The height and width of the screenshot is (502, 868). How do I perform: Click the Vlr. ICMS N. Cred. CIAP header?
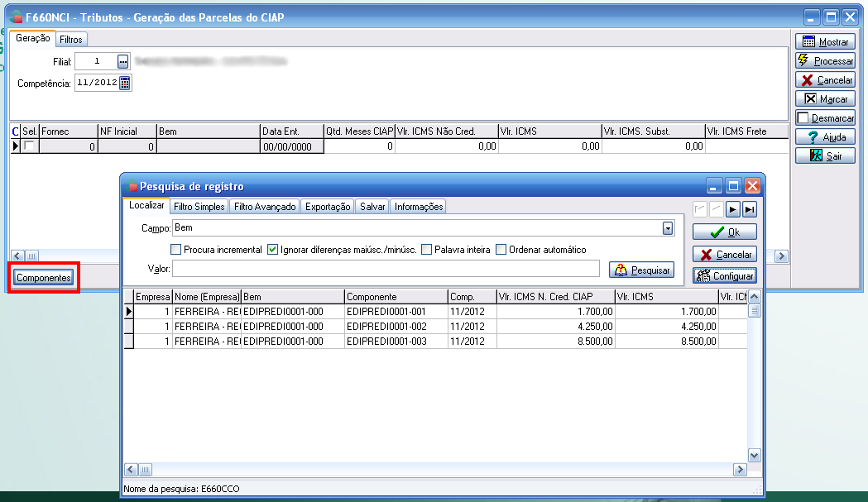pos(555,297)
